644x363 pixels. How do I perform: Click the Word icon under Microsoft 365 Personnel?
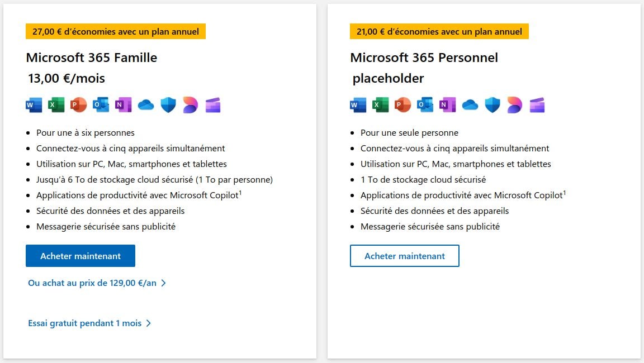[358, 105]
